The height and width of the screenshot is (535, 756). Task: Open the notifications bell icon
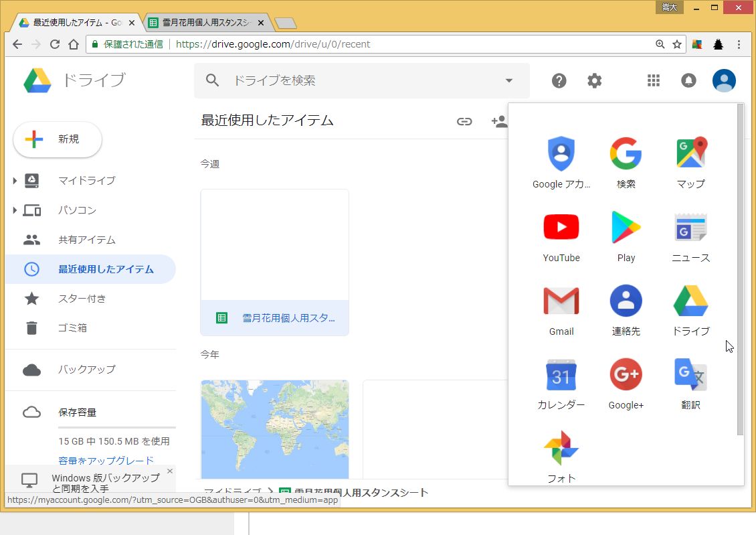click(688, 80)
